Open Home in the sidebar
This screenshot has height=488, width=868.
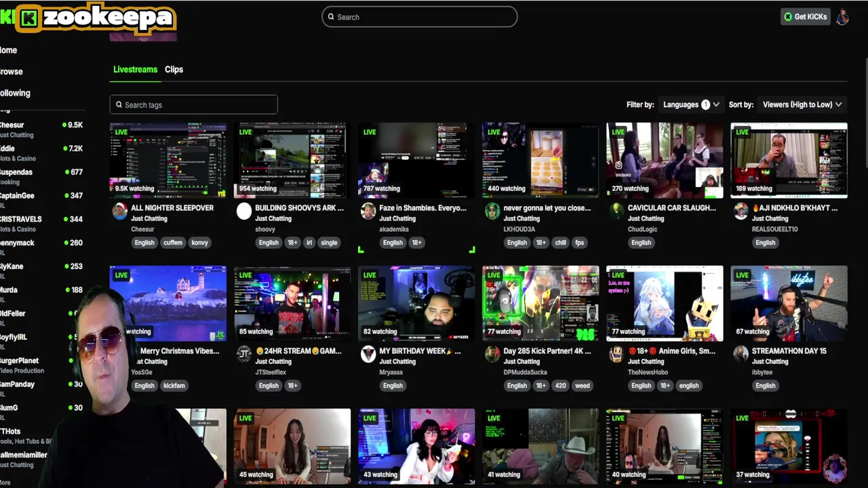point(9,50)
